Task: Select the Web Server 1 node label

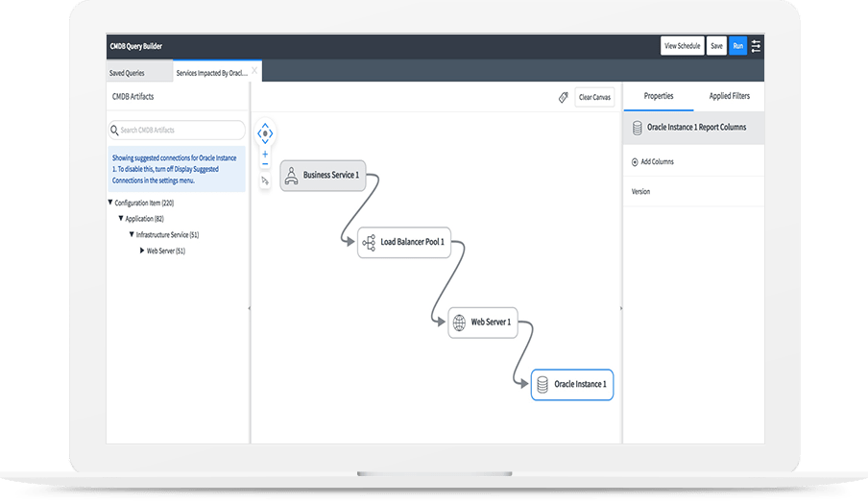Action: 491,322
